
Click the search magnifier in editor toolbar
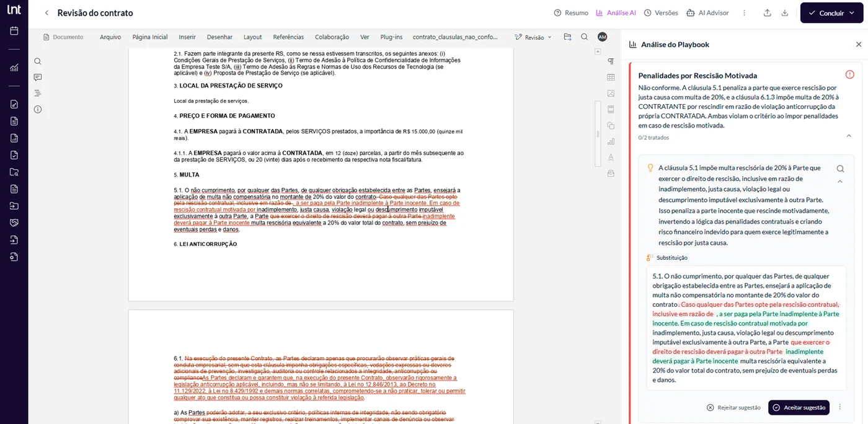(585, 37)
